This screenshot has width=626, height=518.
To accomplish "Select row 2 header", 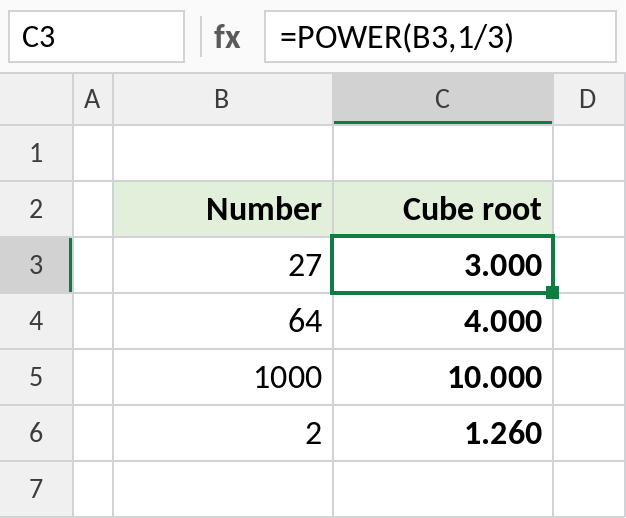I will click(x=36, y=209).
